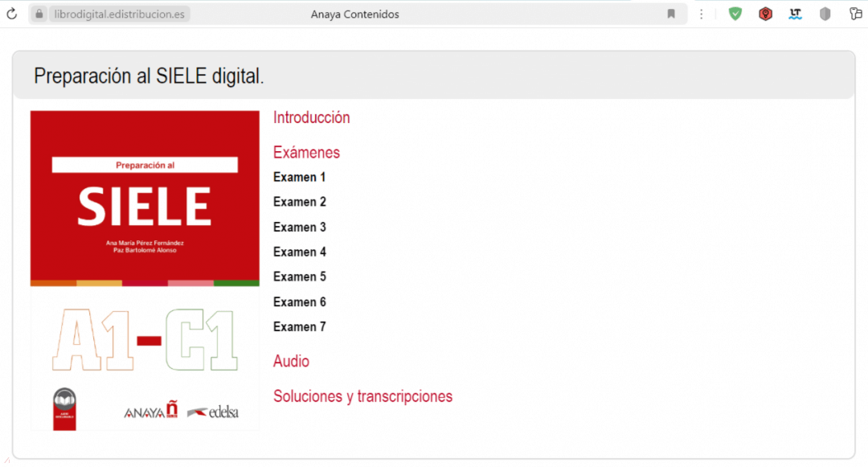Click the librodigital.edistribucion.es address field
Viewport: 868px width, 467px height.
click(x=119, y=14)
